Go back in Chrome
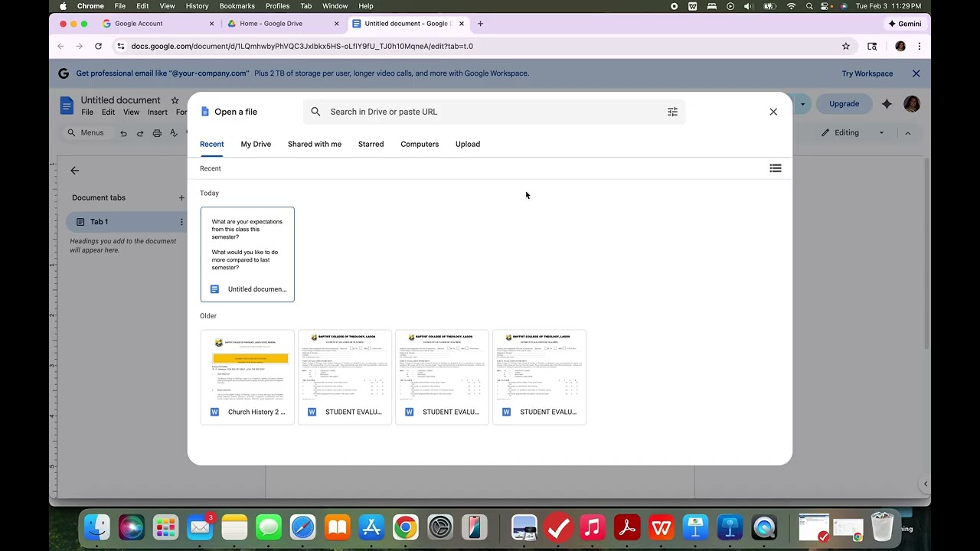The width and height of the screenshot is (980, 551). coord(60,46)
